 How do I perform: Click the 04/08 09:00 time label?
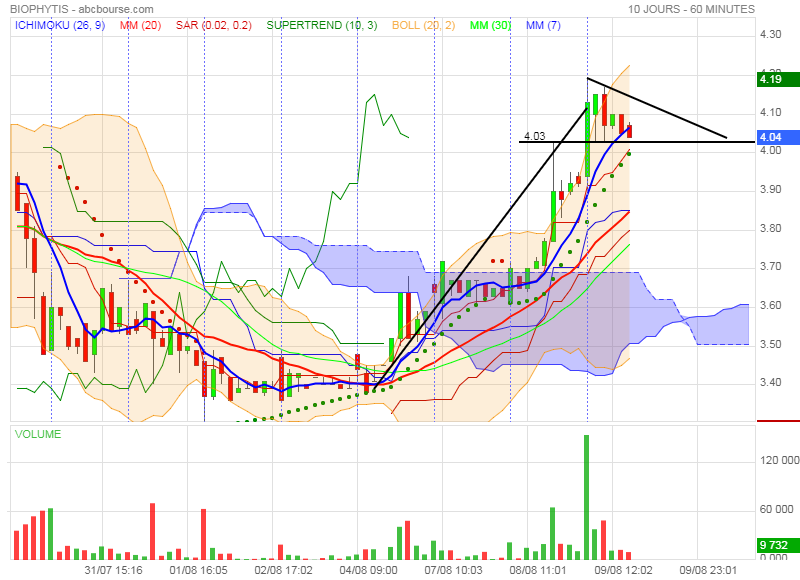[x=368, y=570]
